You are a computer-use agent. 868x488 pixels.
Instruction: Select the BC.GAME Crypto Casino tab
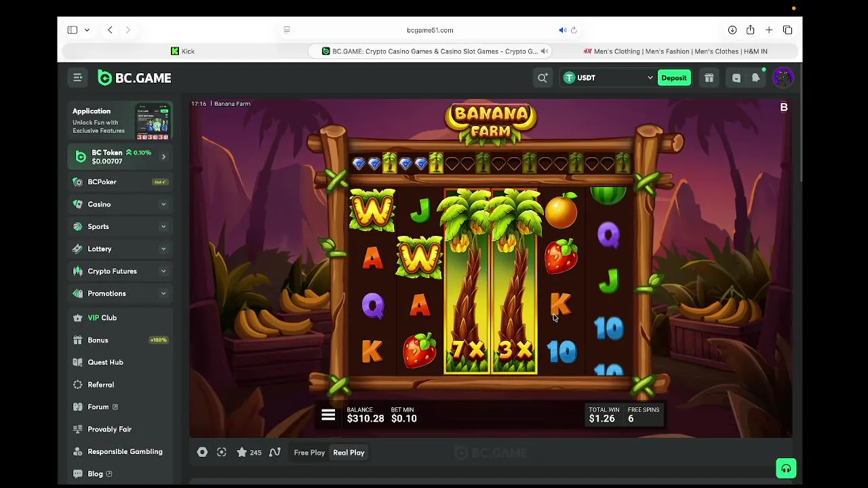click(x=429, y=51)
